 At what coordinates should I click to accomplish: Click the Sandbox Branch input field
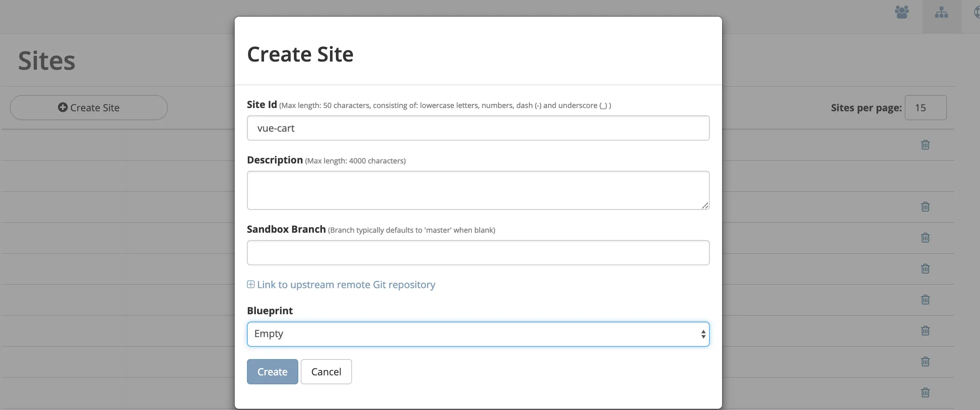478,253
